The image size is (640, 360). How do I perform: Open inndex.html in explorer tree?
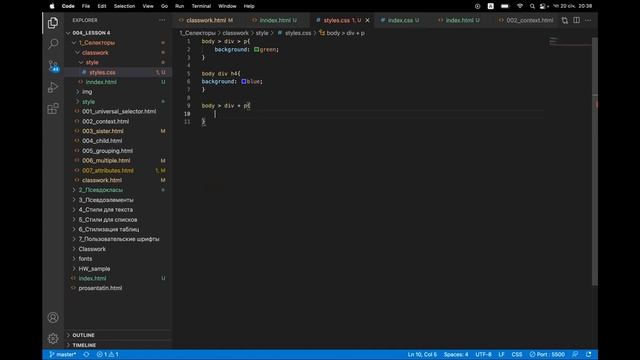[118, 82]
